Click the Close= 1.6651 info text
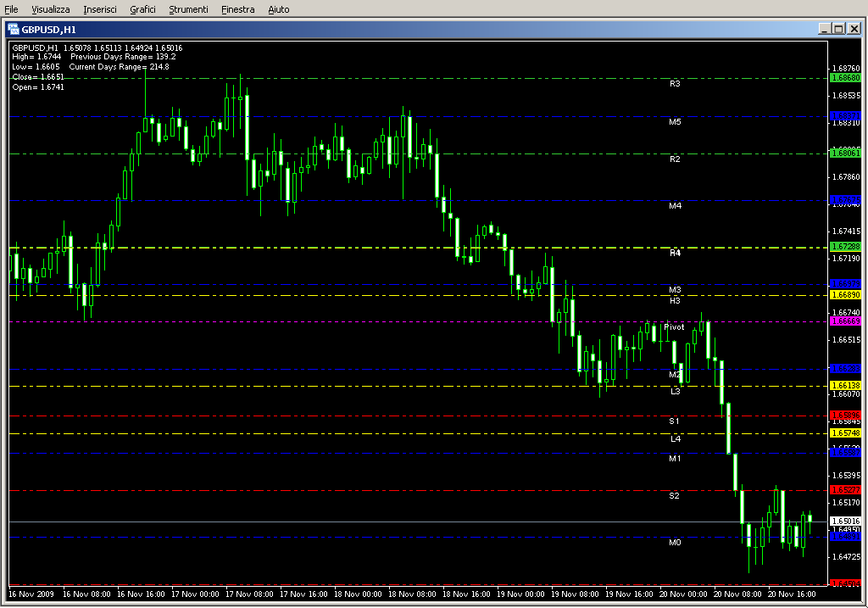The width and height of the screenshot is (868, 608). point(38,77)
